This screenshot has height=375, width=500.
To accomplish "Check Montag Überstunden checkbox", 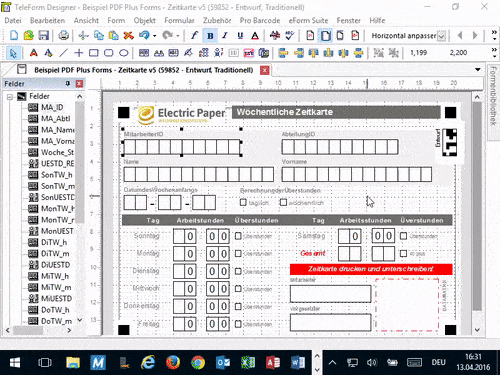I will [x=238, y=254].
